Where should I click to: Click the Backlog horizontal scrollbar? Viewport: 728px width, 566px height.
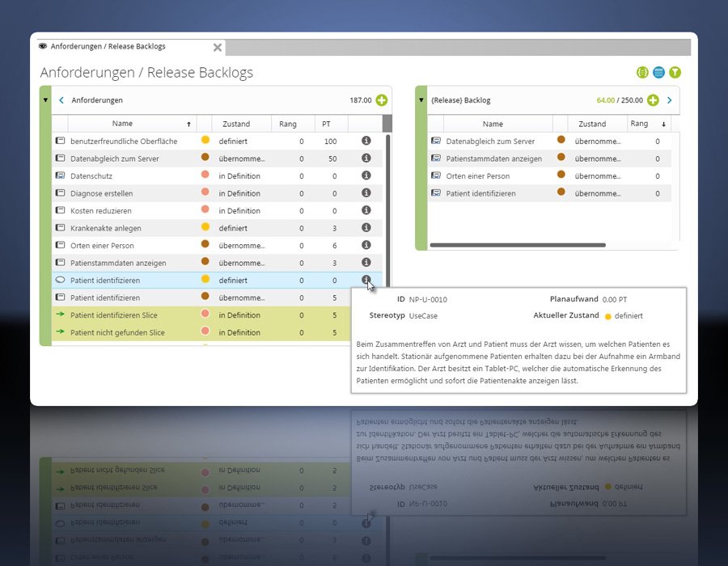[x=518, y=245]
